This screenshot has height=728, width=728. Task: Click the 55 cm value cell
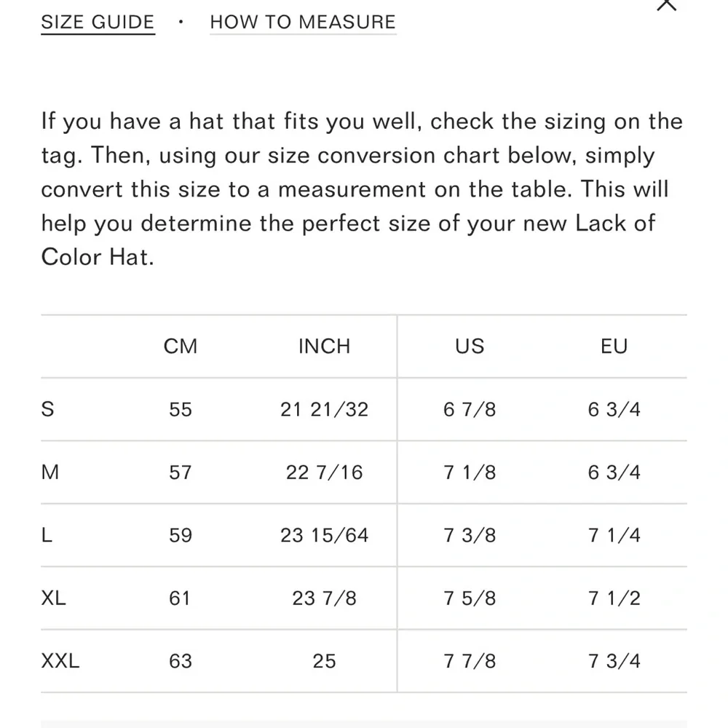click(x=181, y=409)
